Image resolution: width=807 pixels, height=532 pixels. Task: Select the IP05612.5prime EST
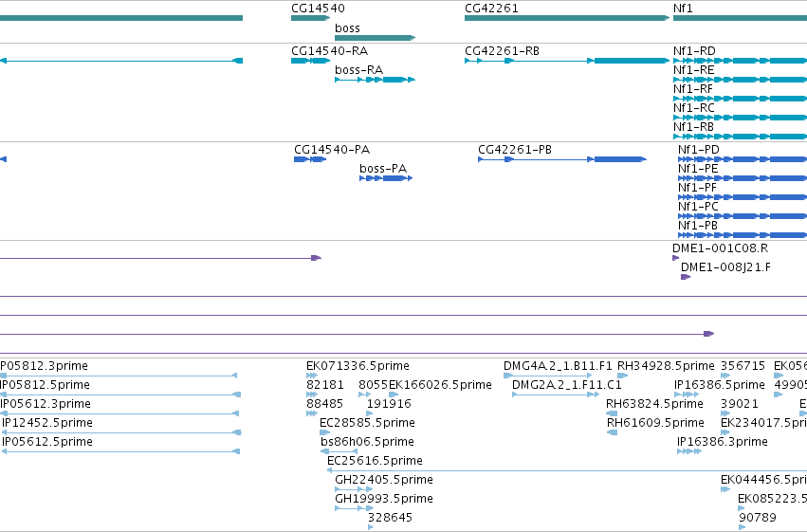click(x=120, y=451)
